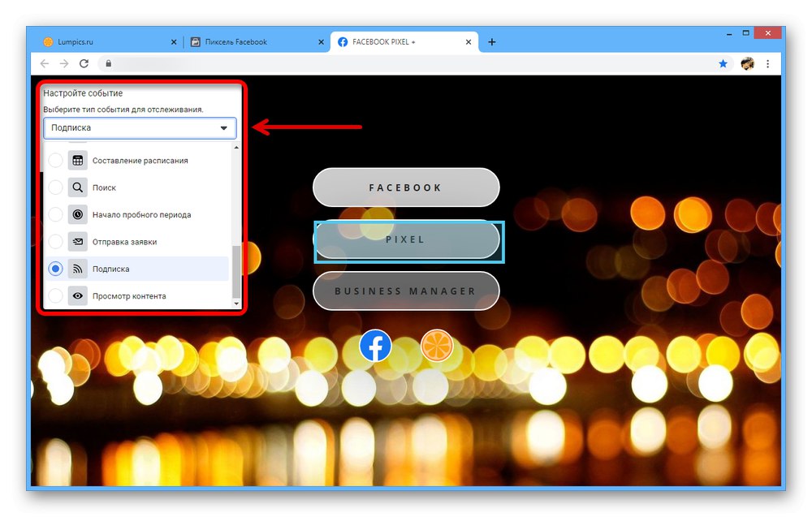Select the Отправка заявки radio button
This screenshot has width=812, height=517.
click(x=55, y=242)
